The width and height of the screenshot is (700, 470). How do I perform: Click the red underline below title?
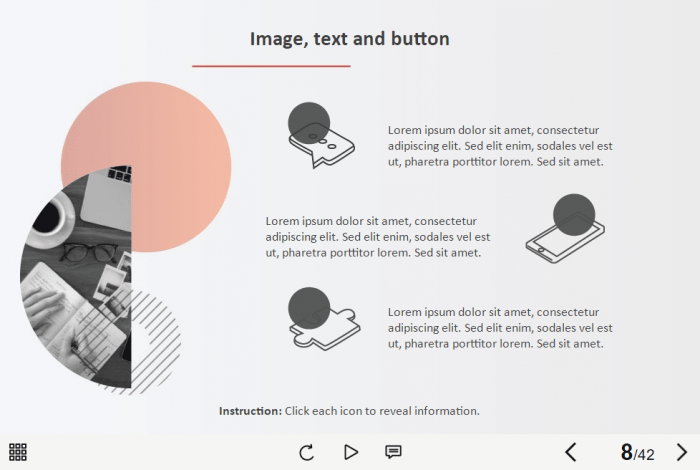coord(271,66)
